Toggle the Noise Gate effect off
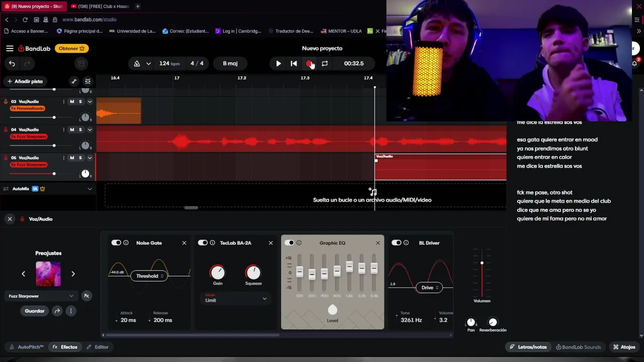Image resolution: width=644 pixels, height=362 pixels. [116, 243]
